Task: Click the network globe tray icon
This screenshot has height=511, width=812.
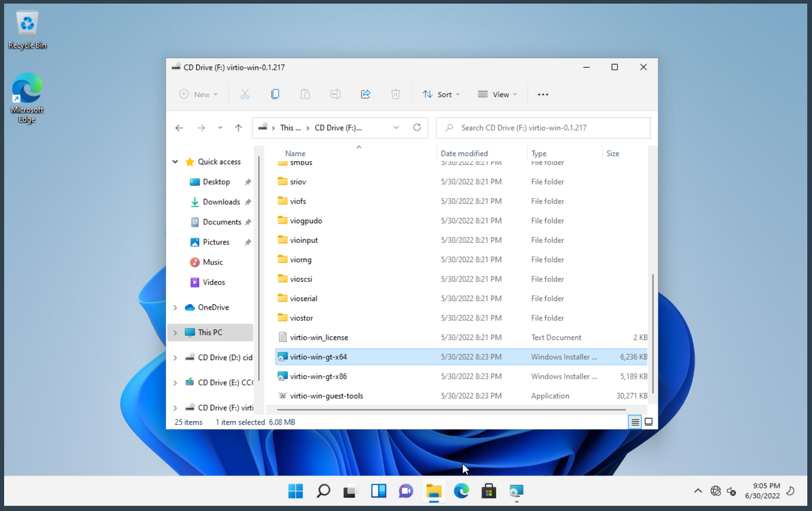Action: pyautogui.click(x=715, y=491)
